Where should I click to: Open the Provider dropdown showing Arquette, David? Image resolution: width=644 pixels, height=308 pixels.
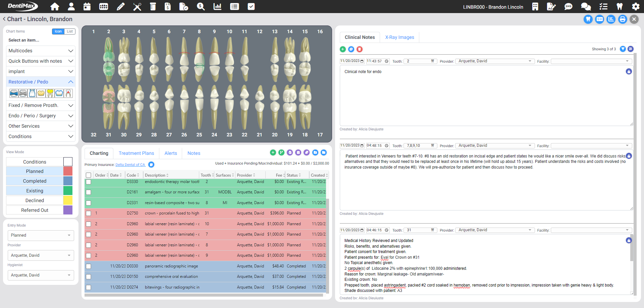point(41,255)
